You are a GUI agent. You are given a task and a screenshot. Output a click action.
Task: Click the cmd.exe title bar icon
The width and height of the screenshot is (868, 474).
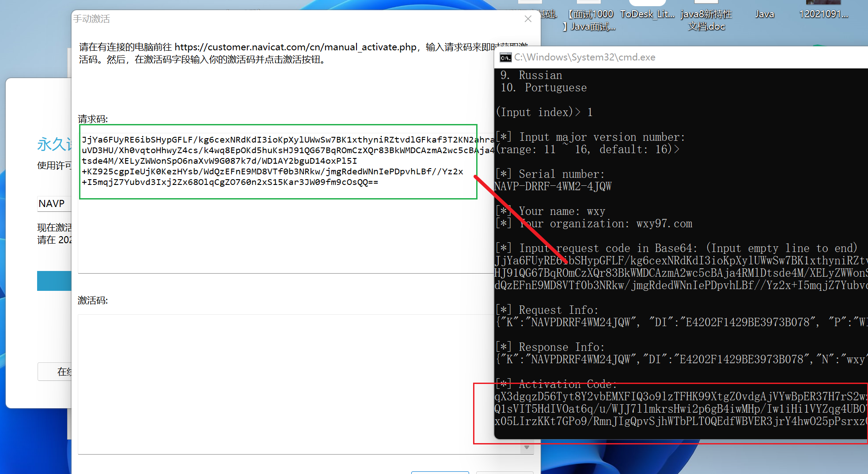click(x=505, y=57)
